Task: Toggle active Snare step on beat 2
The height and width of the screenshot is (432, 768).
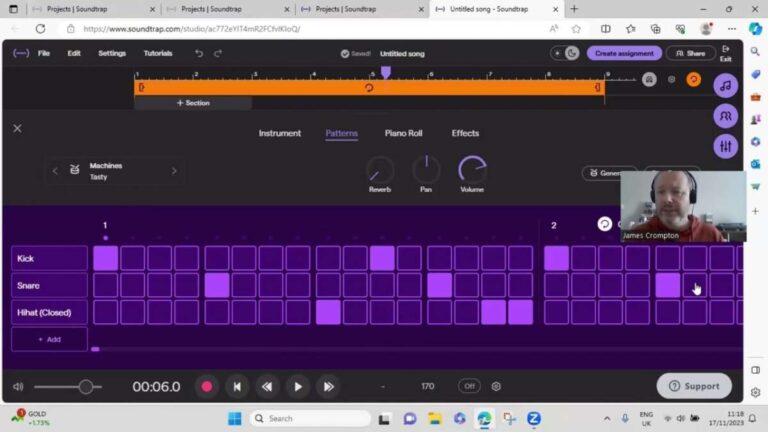Action: 217,285
